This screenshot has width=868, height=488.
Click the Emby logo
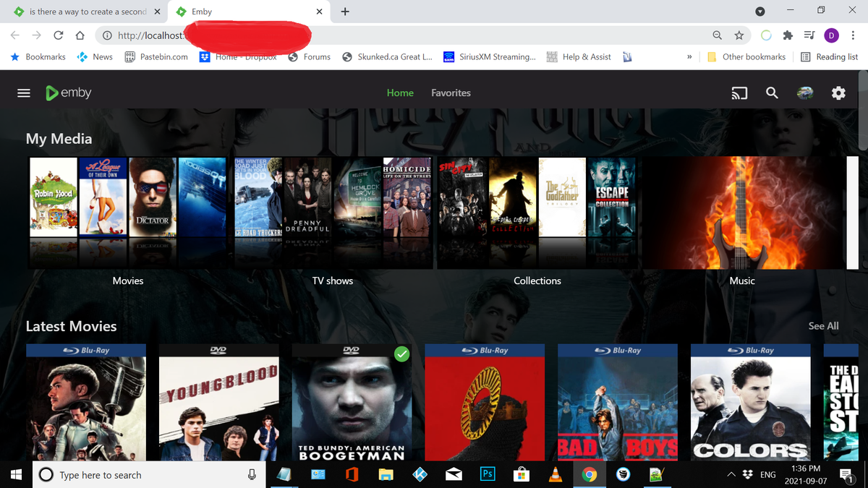coord(68,93)
